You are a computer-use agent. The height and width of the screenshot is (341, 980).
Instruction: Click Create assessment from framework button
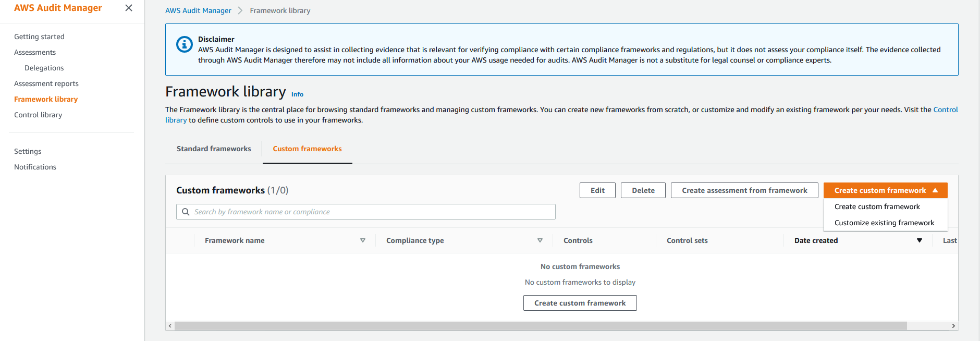click(x=744, y=190)
